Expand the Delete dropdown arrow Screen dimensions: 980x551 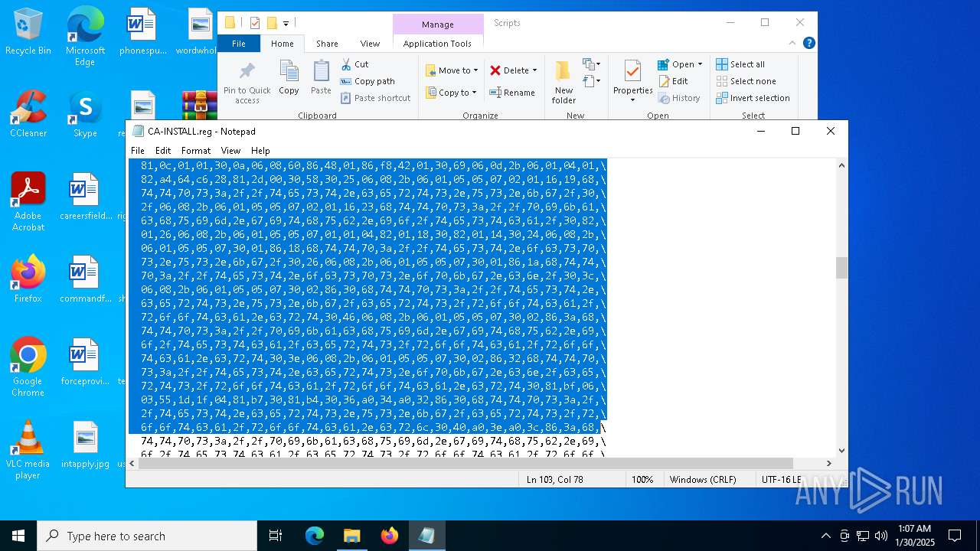pyautogui.click(x=534, y=70)
